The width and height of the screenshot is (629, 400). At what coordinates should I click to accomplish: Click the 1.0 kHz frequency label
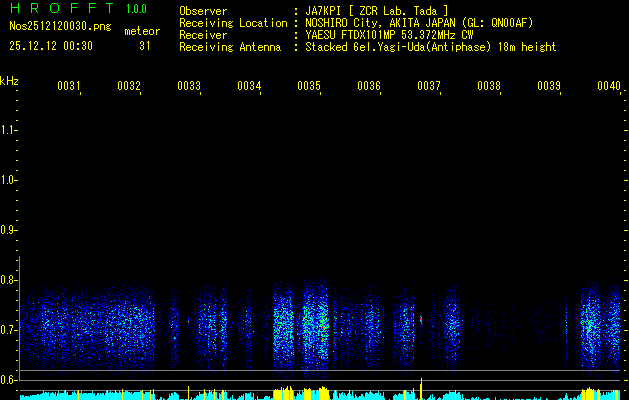[x=10, y=180]
